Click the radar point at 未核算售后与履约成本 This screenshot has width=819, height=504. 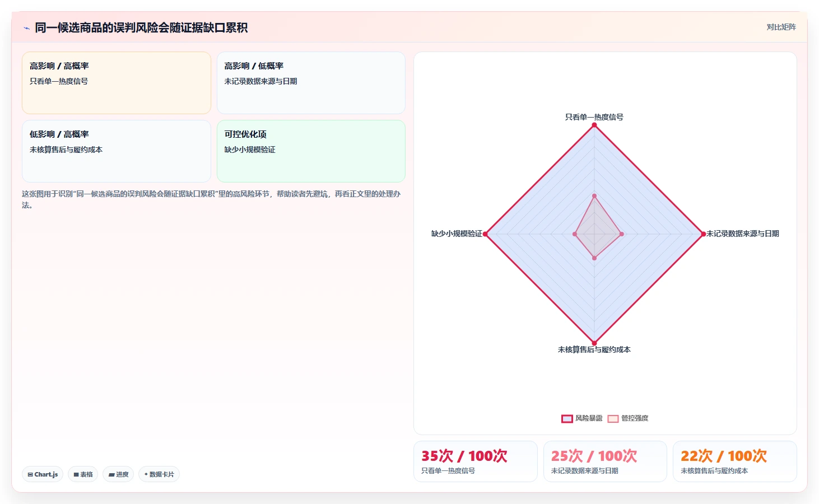(594, 343)
